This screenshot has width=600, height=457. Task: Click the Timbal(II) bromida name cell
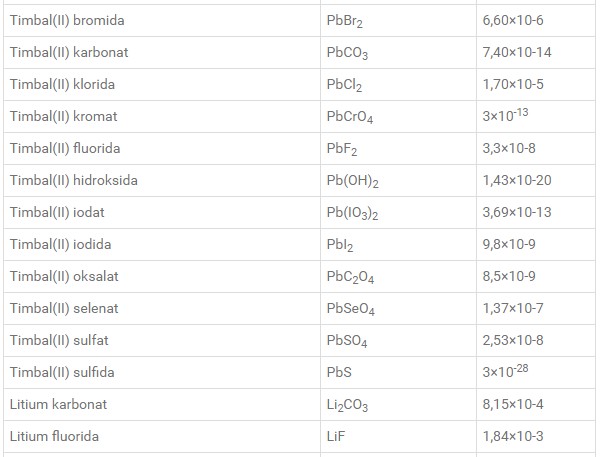point(162,21)
